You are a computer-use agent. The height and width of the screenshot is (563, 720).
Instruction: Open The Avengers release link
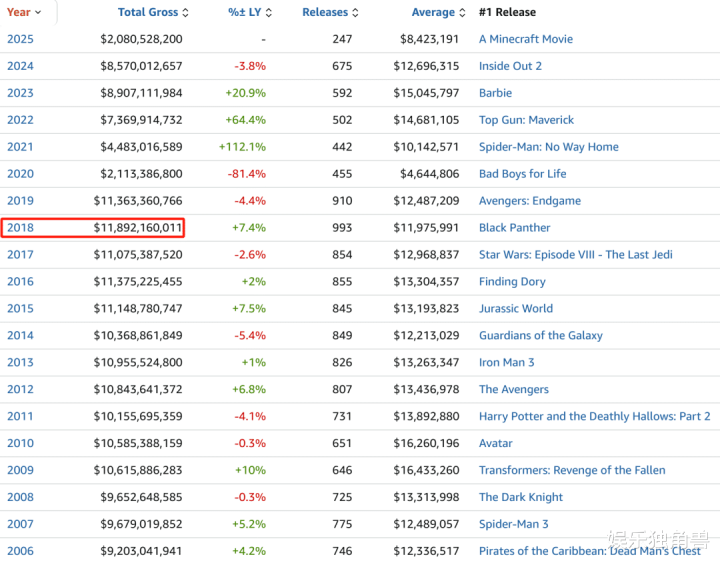pos(514,389)
